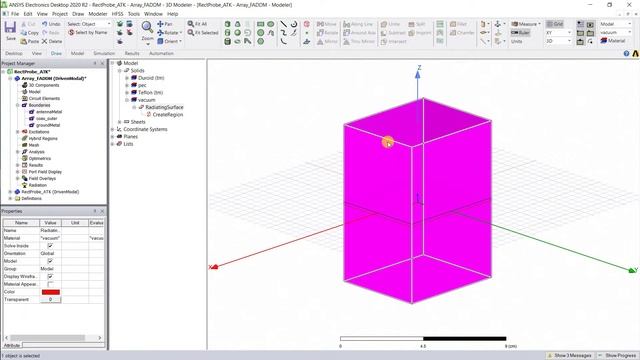Expand the Coordinate Systems node
The image size is (640, 360).
(112, 129)
